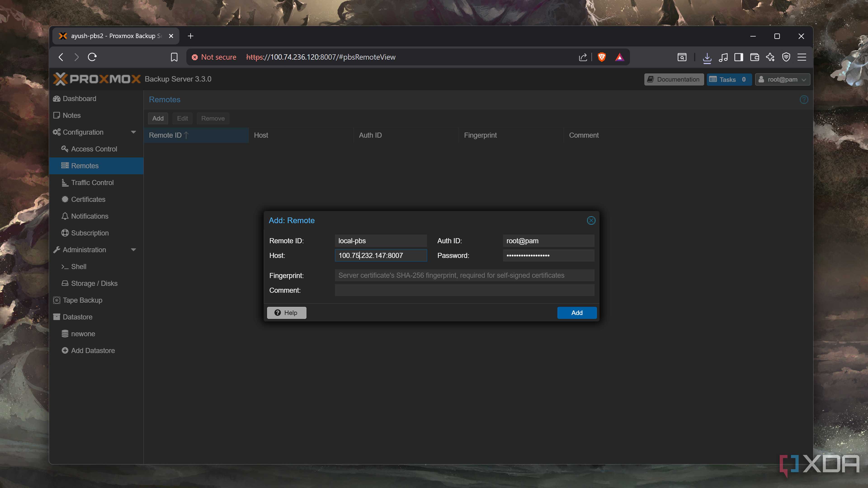
Task: Click into the Comment field
Action: pos(464,290)
